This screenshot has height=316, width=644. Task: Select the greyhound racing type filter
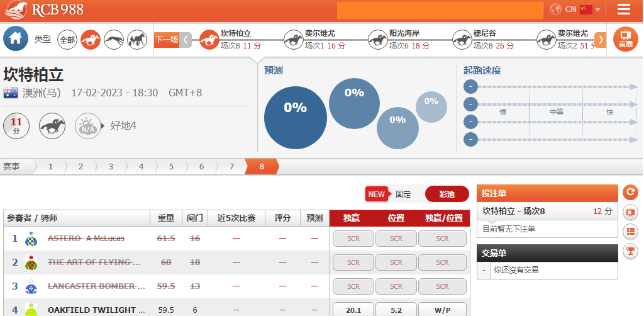(x=114, y=40)
